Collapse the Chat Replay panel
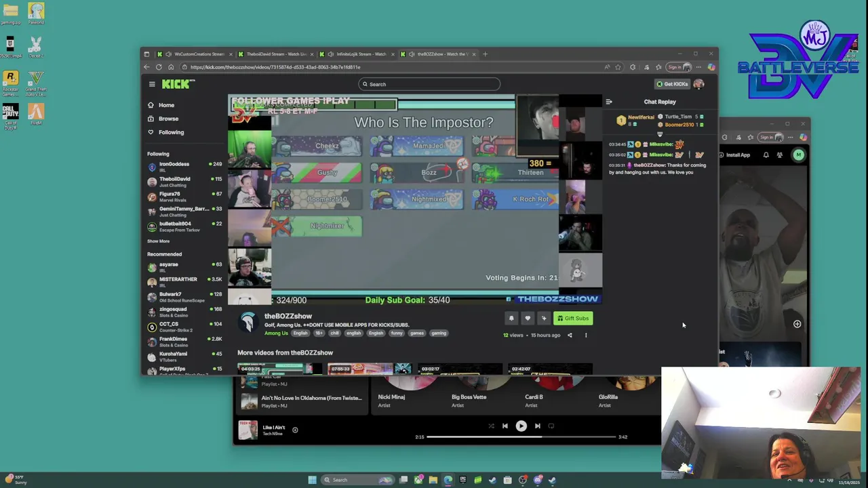The image size is (868, 488). click(x=609, y=102)
